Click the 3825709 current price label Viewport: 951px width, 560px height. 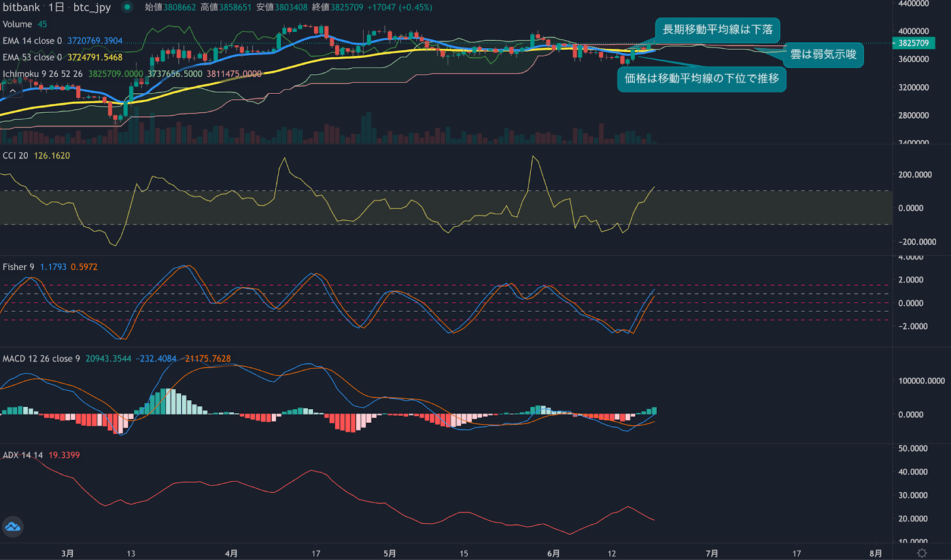tap(914, 43)
